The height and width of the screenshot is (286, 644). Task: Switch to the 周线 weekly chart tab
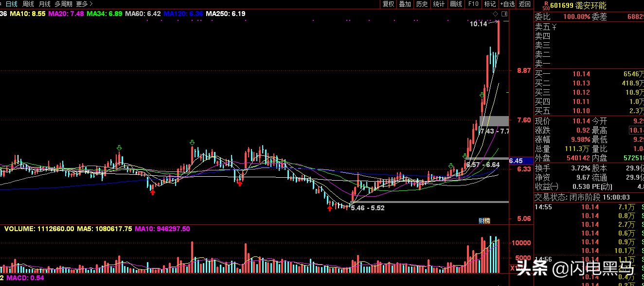(28, 4)
